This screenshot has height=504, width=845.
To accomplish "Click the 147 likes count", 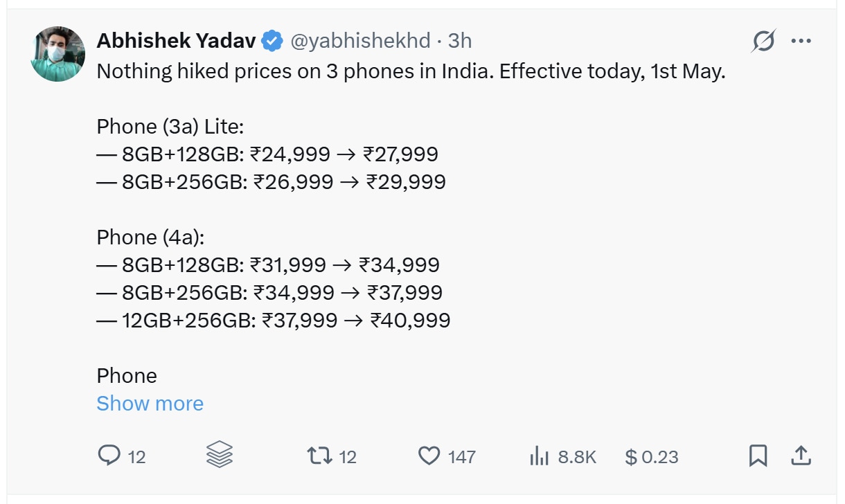I will point(462,457).
